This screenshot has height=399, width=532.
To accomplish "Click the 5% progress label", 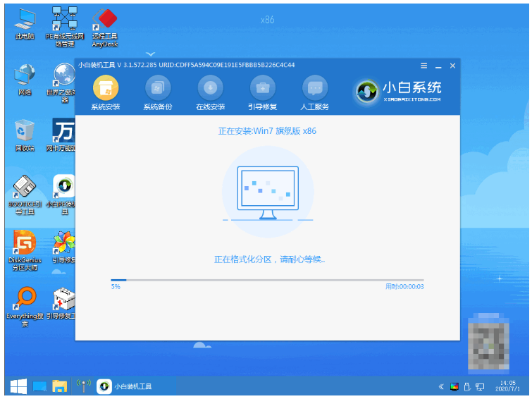I will click(116, 287).
